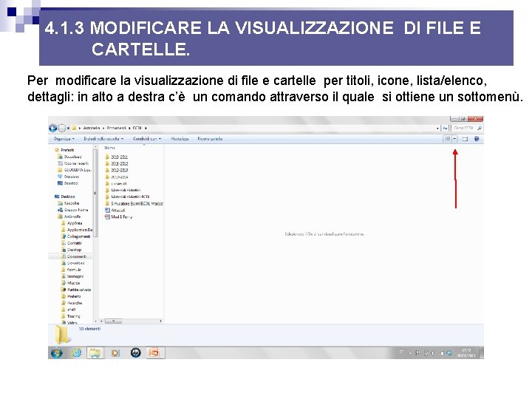
Task: Select the Tracing folder in tree
Action: (x=71, y=316)
